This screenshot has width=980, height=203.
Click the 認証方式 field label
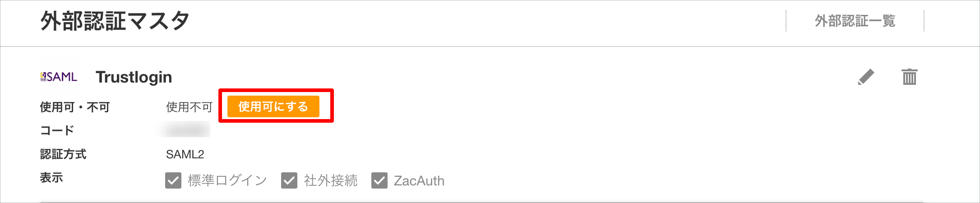(63, 154)
